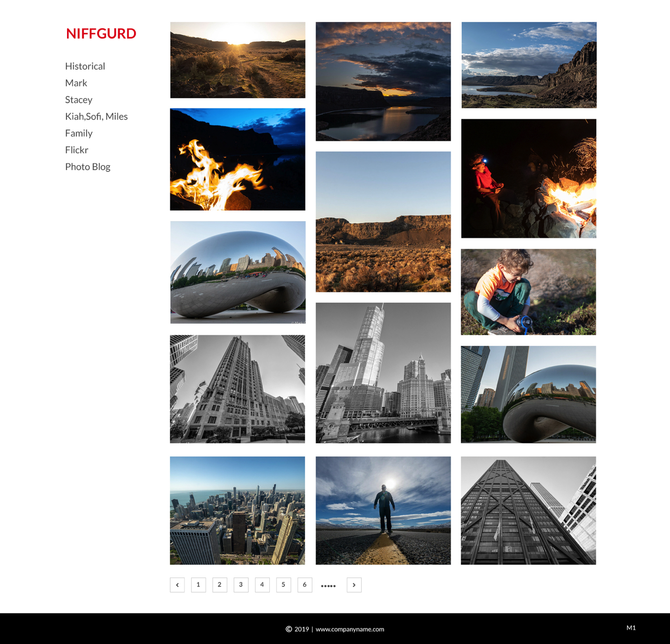Click the www.companyname.com footer link
This screenshot has height=644, width=670.
coord(350,629)
